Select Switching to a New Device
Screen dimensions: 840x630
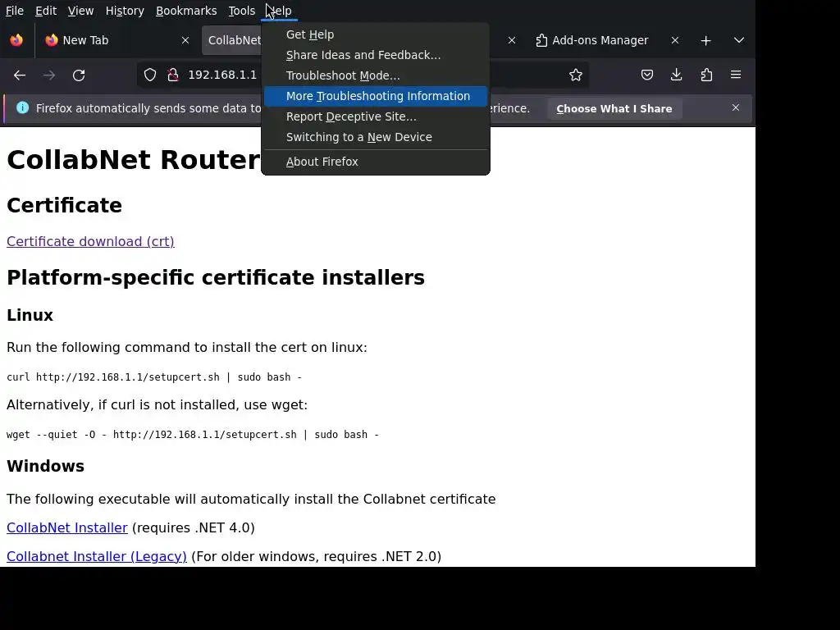click(376, 137)
